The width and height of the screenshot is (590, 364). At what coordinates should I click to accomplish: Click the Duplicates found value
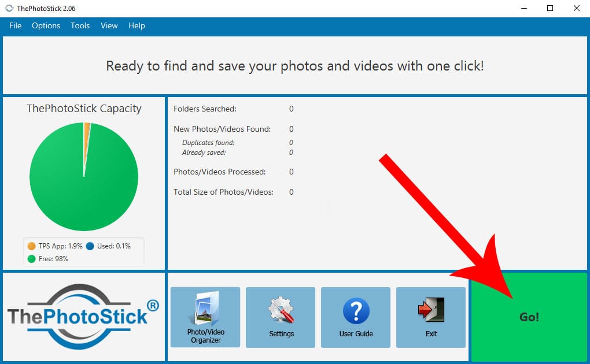[x=291, y=142]
